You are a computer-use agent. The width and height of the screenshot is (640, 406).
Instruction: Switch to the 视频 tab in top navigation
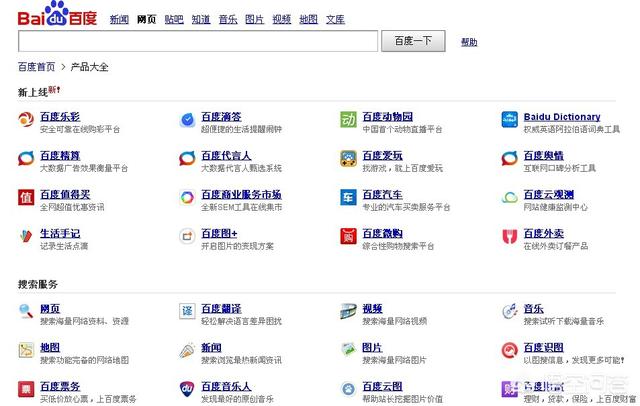tap(282, 19)
